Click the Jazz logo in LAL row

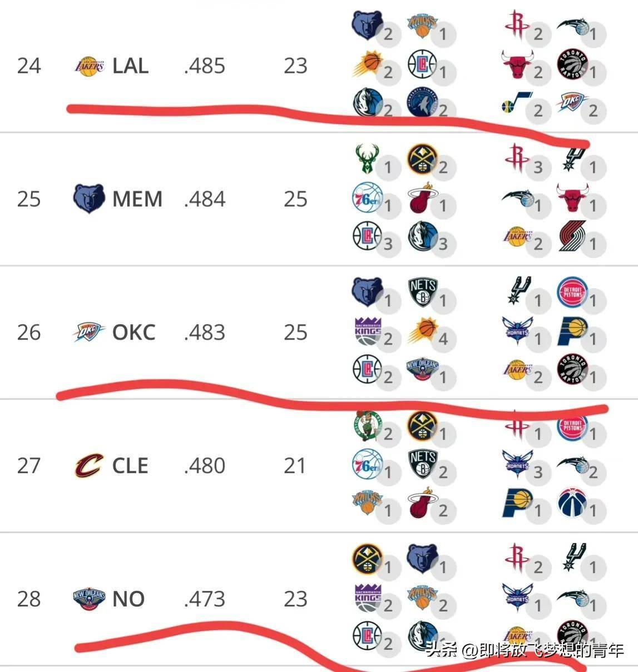(x=517, y=104)
